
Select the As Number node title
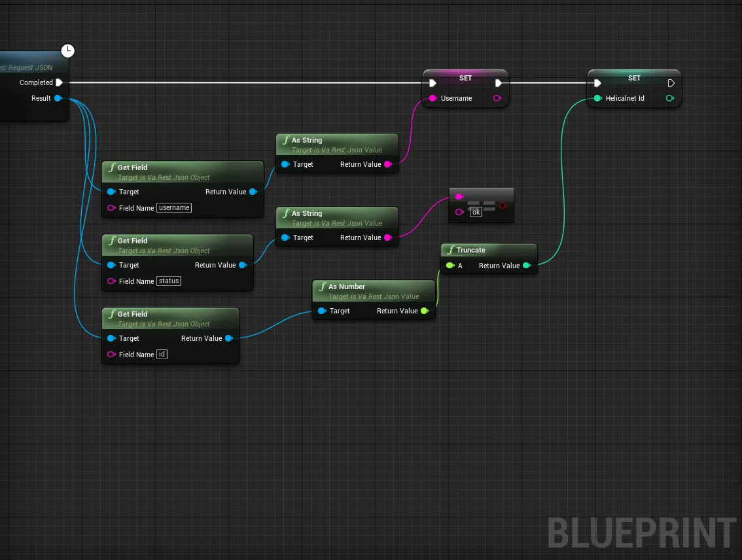(347, 287)
